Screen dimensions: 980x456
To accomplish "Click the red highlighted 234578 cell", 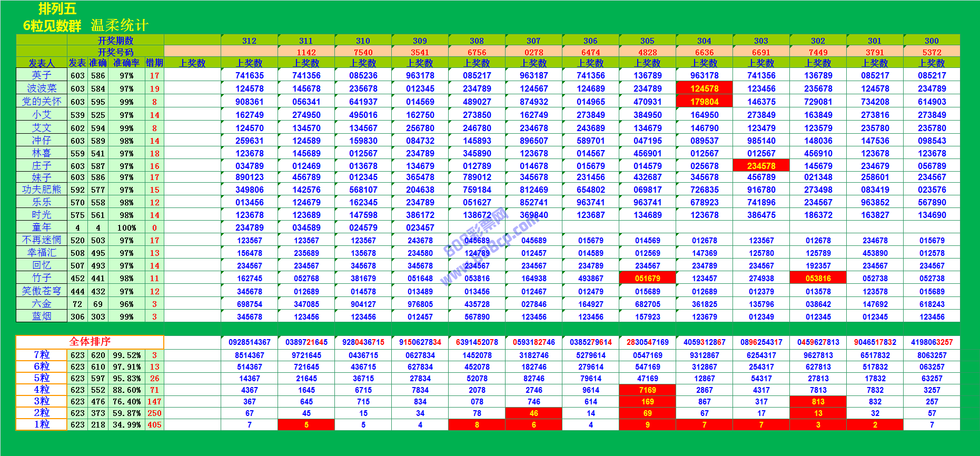I will tap(761, 166).
